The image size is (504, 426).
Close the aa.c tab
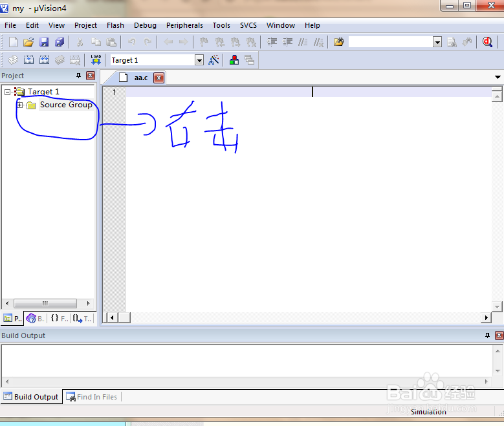point(159,78)
